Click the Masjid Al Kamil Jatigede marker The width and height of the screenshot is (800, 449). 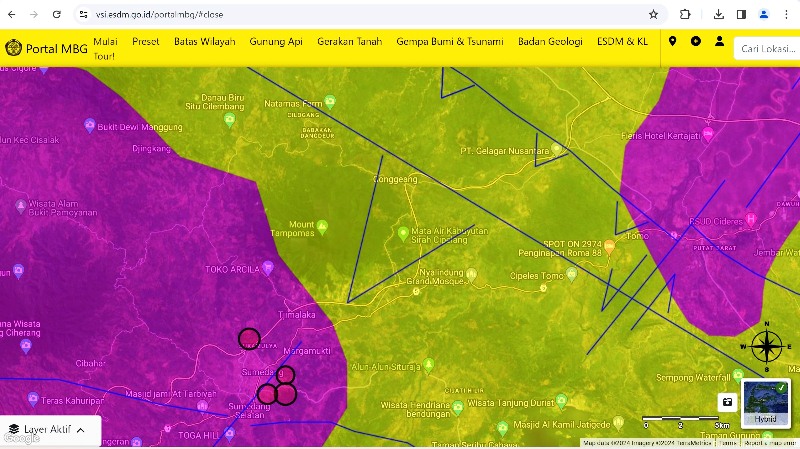(618, 422)
